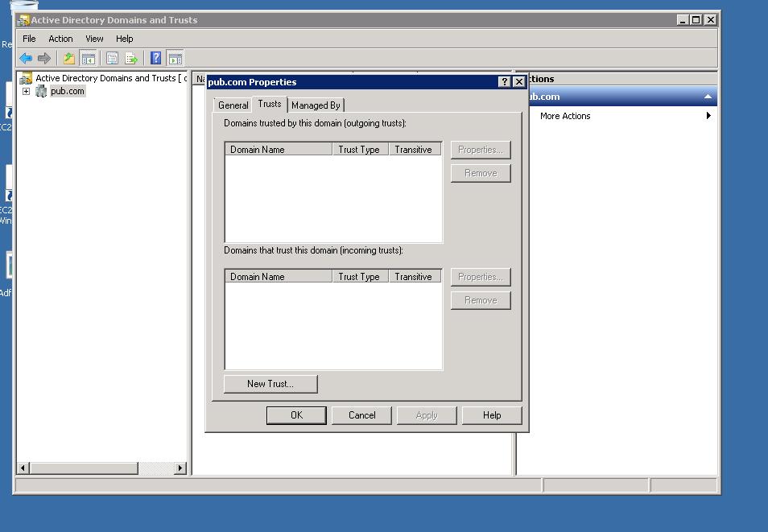768x532 pixels.
Task: Open the Action menu
Action: click(60, 38)
